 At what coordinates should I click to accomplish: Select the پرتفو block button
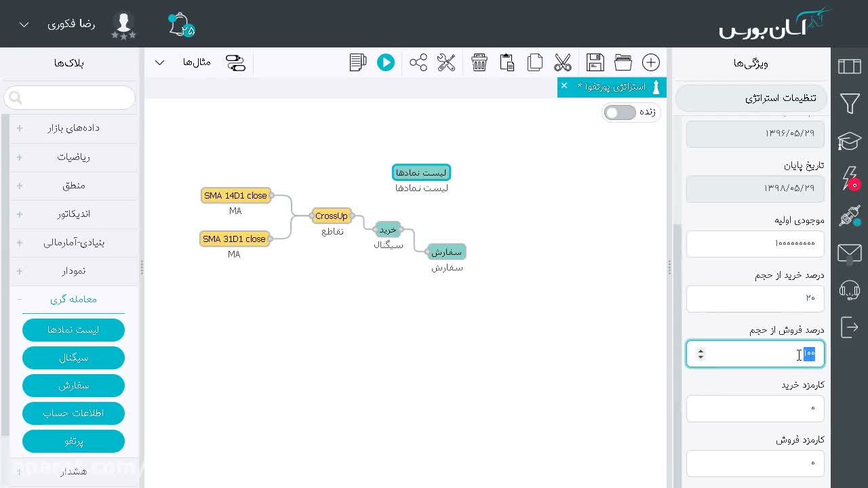tap(73, 441)
